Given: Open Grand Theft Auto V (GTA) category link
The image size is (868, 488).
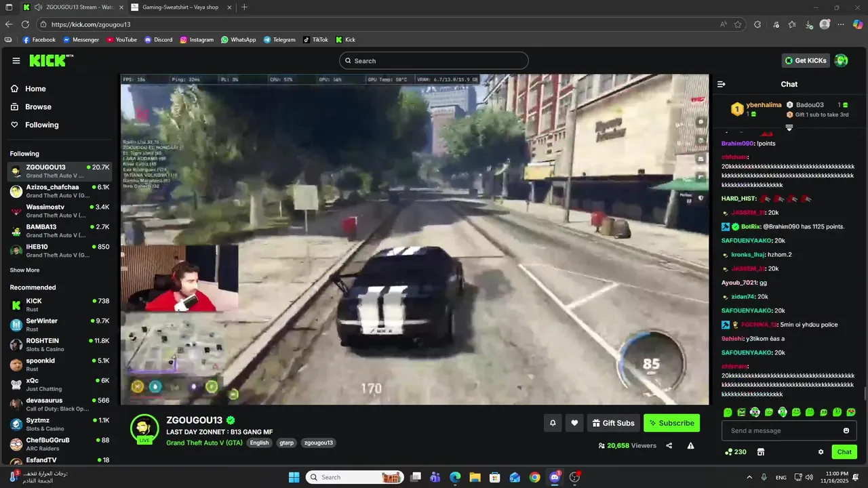Looking at the screenshot, I should click(204, 443).
